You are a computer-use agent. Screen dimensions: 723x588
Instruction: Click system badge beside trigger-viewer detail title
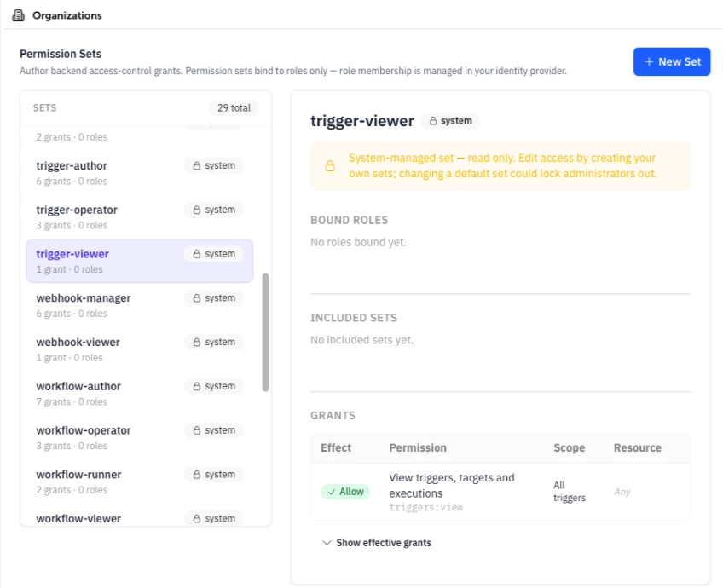point(450,121)
